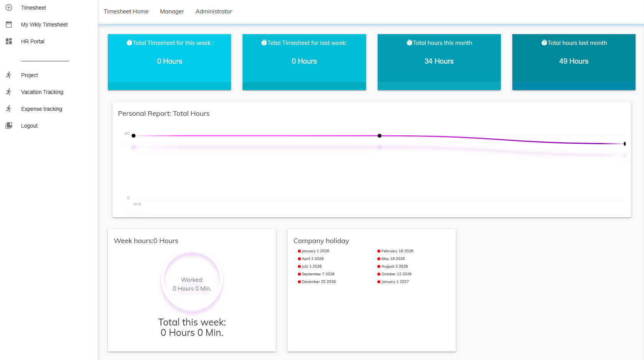Click the Logout book icon
Screen dimensions: 644x360
(9, 125)
